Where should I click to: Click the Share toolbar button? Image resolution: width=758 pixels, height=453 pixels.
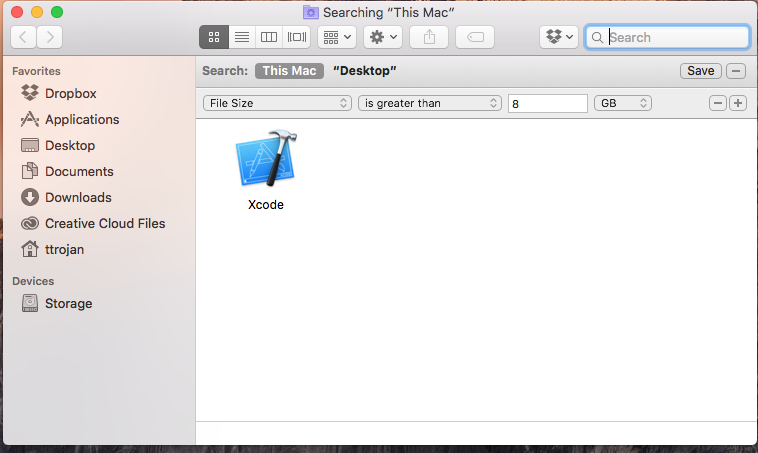[429, 37]
